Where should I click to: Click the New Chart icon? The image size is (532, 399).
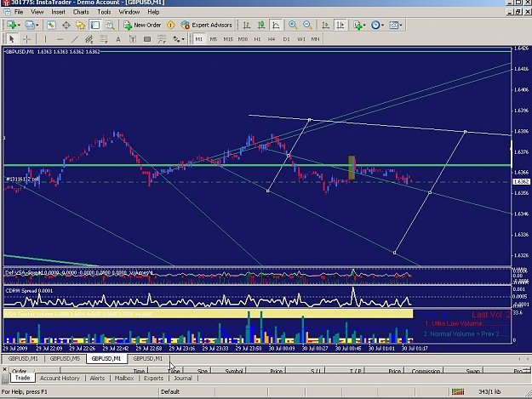[12, 25]
